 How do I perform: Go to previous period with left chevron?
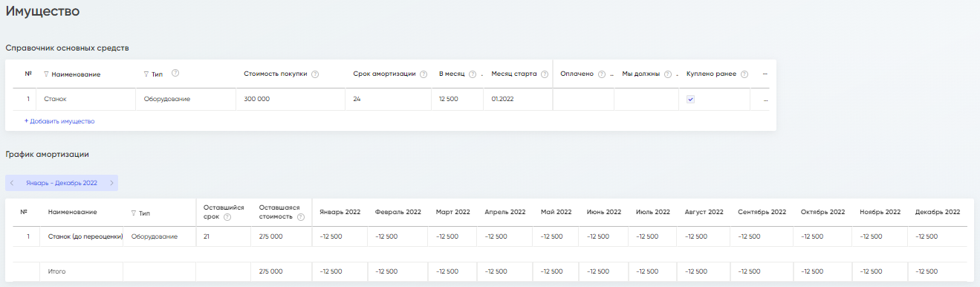pos(12,183)
